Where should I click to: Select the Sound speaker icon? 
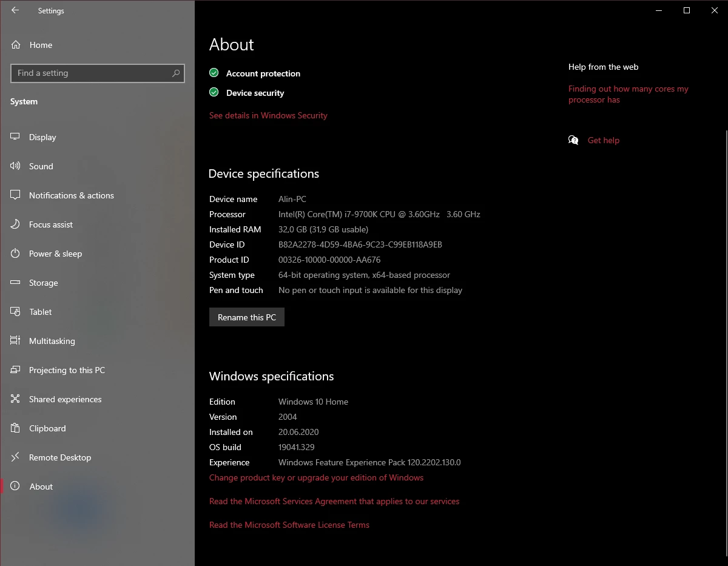(16, 166)
